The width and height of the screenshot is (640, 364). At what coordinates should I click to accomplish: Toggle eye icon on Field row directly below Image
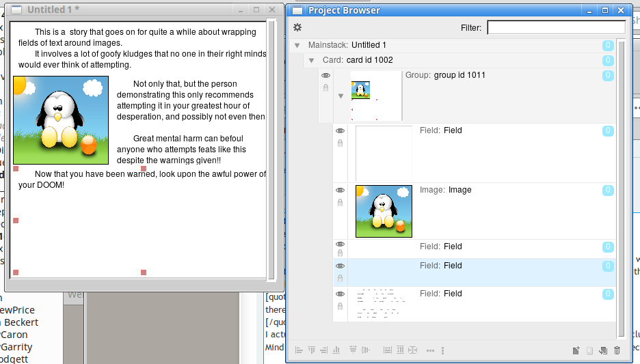tap(340, 244)
